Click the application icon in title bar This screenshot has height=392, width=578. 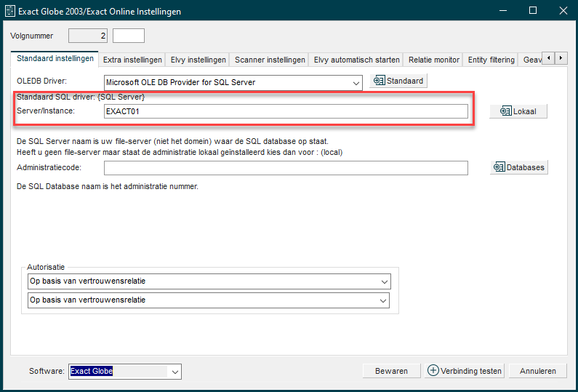(9, 11)
